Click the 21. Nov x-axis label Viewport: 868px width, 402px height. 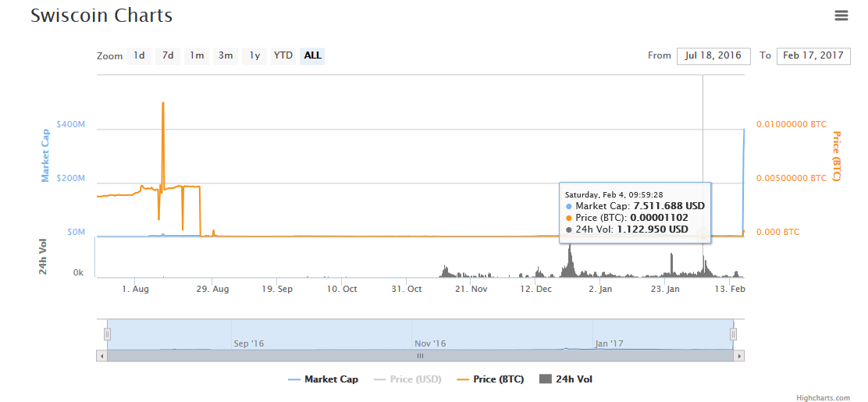click(x=471, y=289)
